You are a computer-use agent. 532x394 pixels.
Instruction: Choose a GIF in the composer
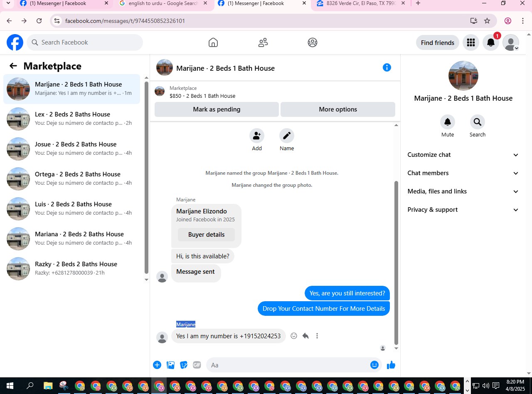coord(197,365)
